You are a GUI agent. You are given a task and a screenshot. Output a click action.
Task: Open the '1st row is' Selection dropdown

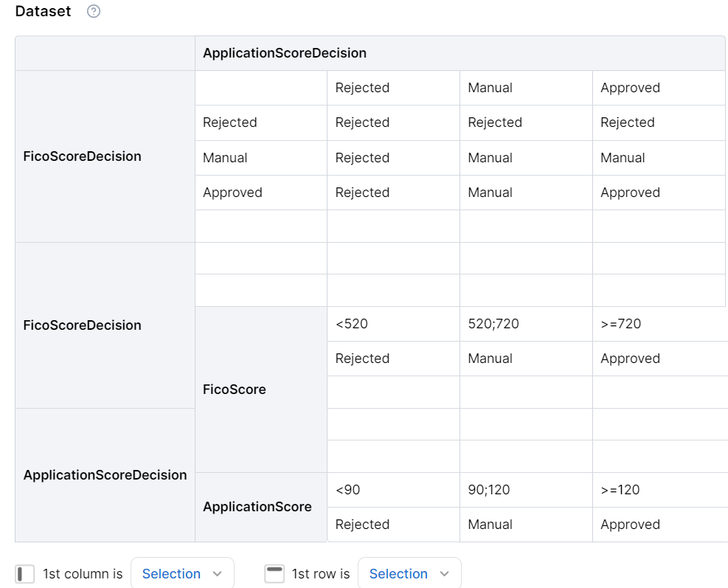[x=409, y=574]
